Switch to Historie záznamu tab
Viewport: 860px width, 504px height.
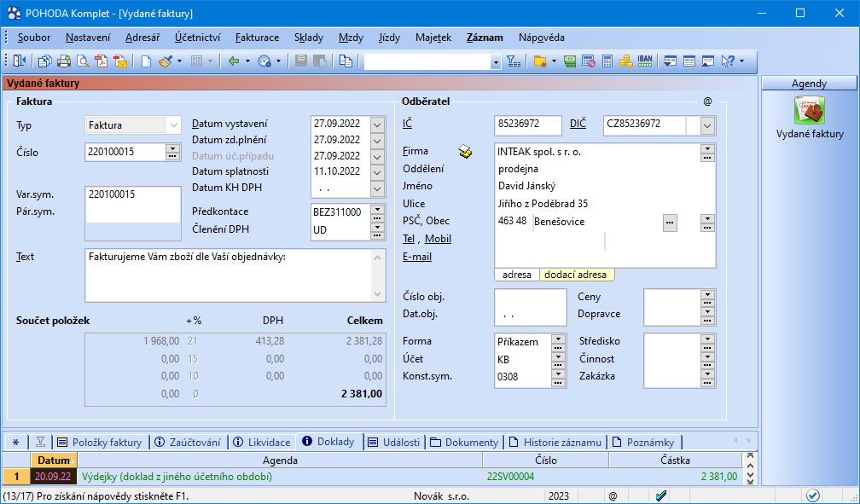pyautogui.click(x=555, y=442)
